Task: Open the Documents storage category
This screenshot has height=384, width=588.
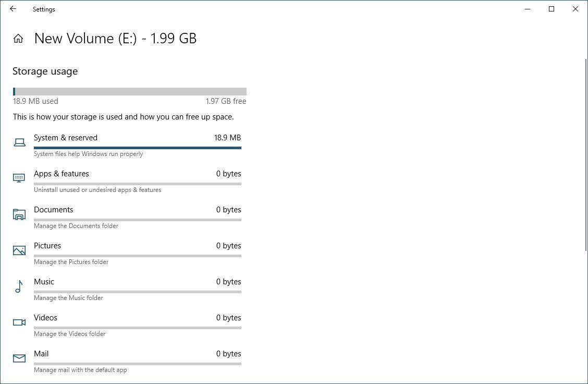Action: click(x=54, y=210)
